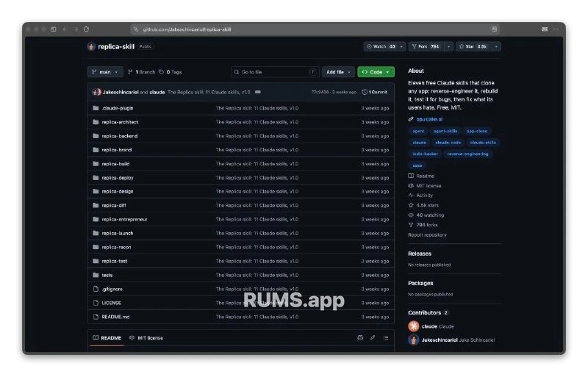The width and height of the screenshot is (588, 377).
Task: Select the reverse-engineering topic tag
Action: coord(467,154)
